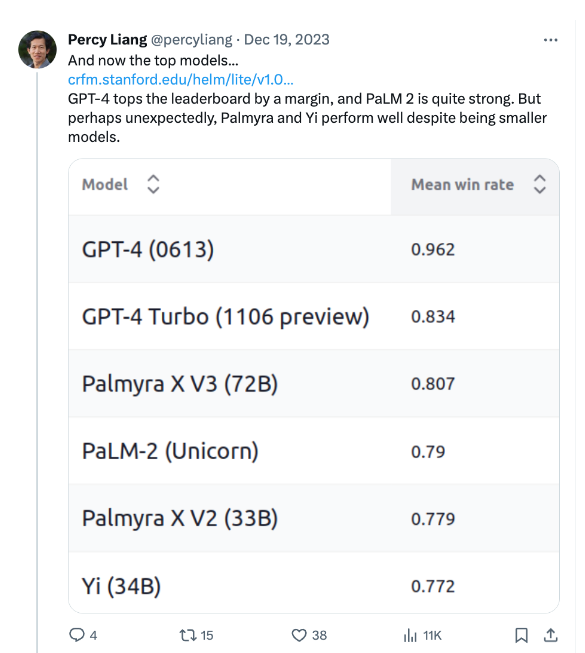The width and height of the screenshot is (585, 653).
Task: Toggle sort arrows beside Model column
Action: tap(153, 184)
